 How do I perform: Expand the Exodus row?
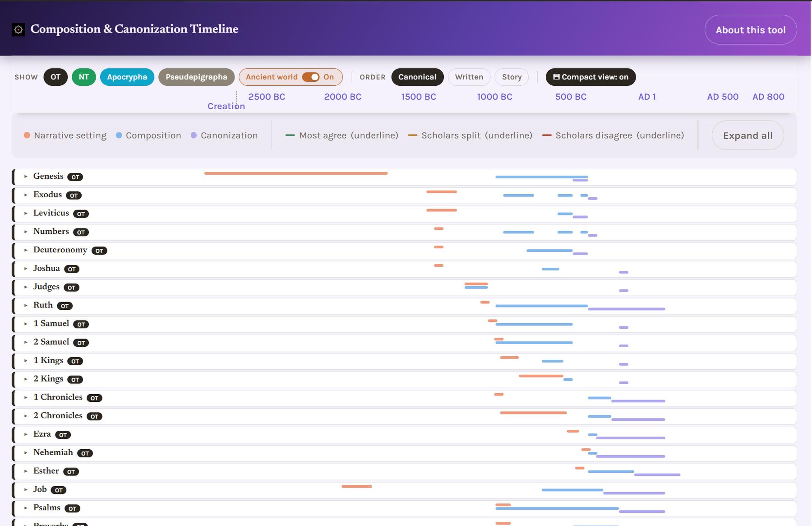tap(26, 195)
